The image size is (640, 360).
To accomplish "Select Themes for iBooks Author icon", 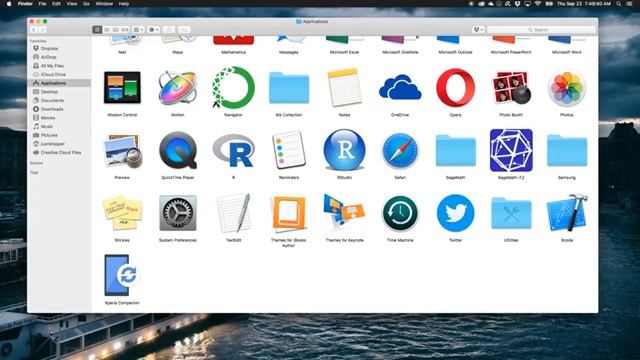I will 289,213.
